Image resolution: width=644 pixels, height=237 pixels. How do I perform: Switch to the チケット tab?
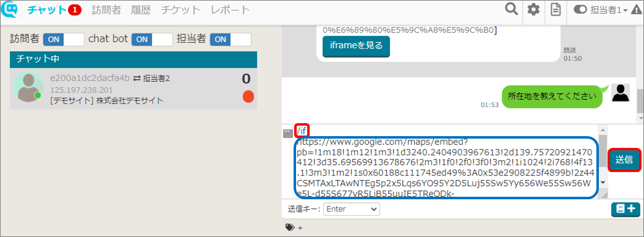(180, 10)
